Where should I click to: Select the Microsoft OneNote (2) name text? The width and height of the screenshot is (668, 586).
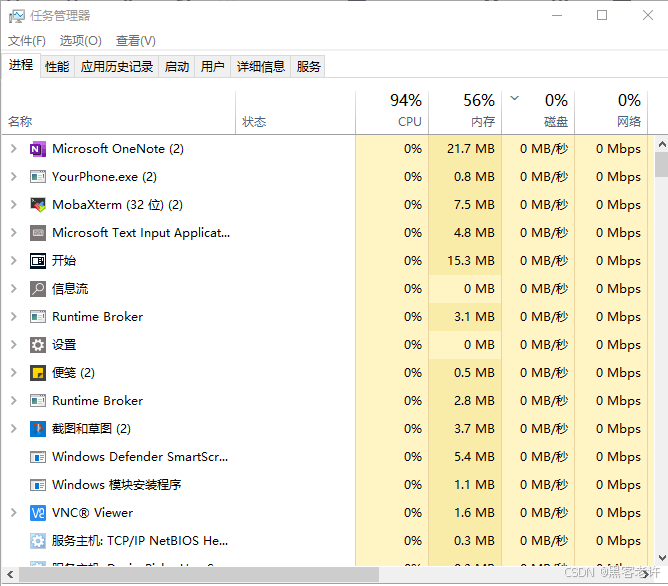(118, 149)
